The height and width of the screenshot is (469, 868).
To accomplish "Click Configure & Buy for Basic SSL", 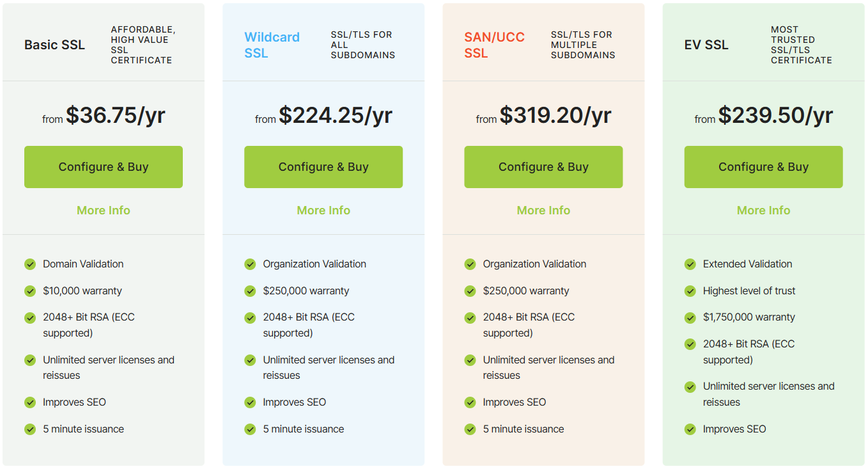I will tap(104, 167).
